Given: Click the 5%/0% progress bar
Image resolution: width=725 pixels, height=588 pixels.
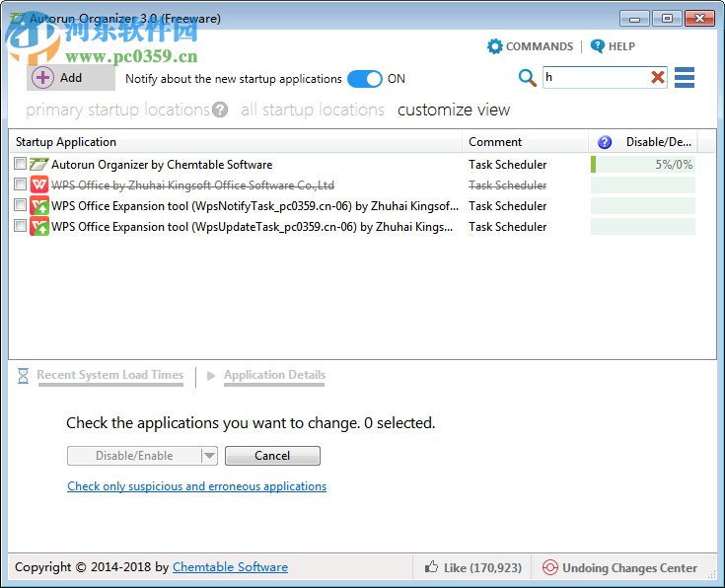Looking at the screenshot, I should point(643,164).
